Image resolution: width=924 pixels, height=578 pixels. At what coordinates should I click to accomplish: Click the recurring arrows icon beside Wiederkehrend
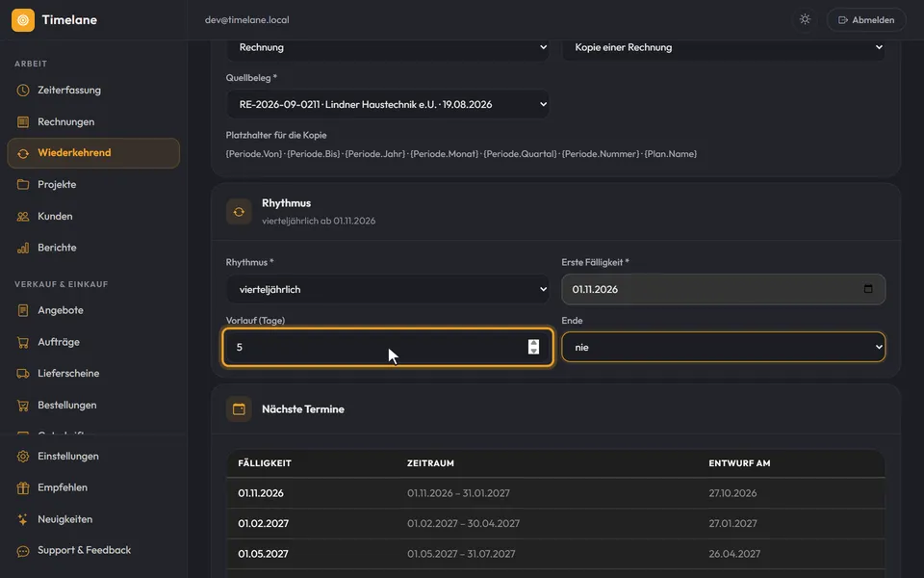23,153
